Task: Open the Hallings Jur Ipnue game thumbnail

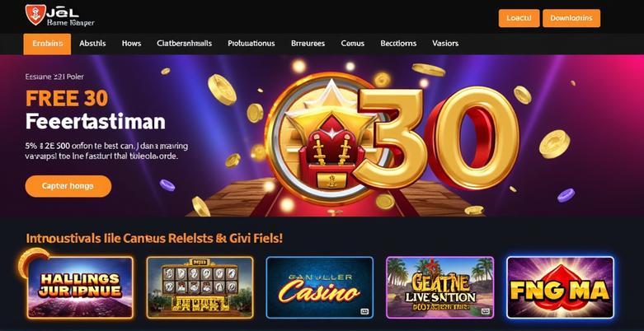Action: point(80,287)
